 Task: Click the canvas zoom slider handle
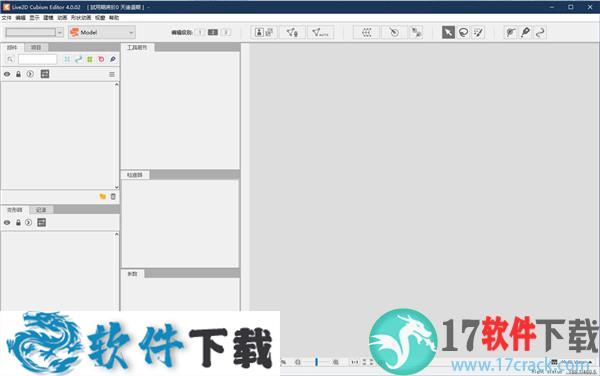click(316, 362)
